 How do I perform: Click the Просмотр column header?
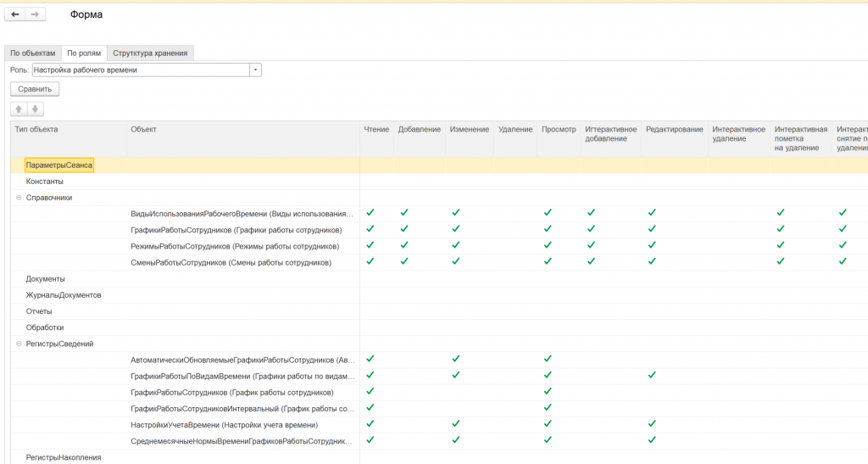coord(559,139)
